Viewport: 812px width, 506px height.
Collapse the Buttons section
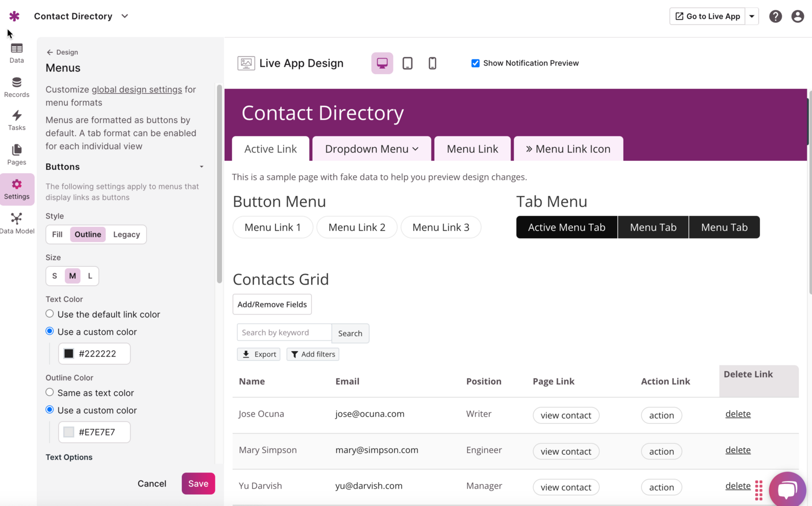[201, 167]
